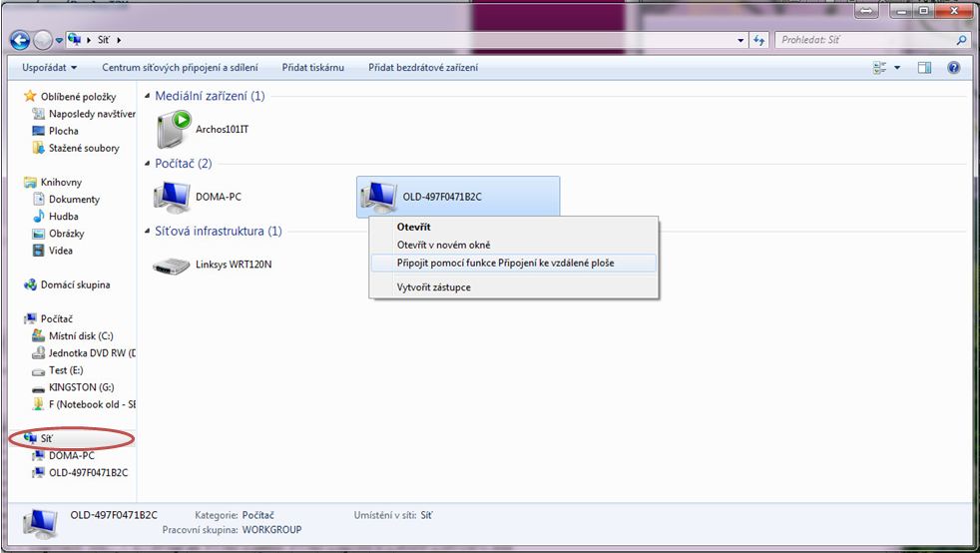Open Hudba library

[56, 217]
